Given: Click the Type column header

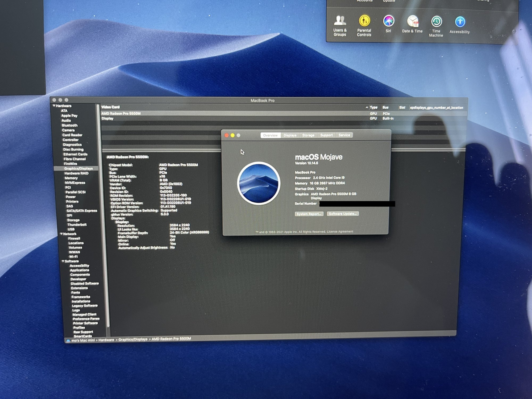Looking at the screenshot, I should click(x=373, y=107).
